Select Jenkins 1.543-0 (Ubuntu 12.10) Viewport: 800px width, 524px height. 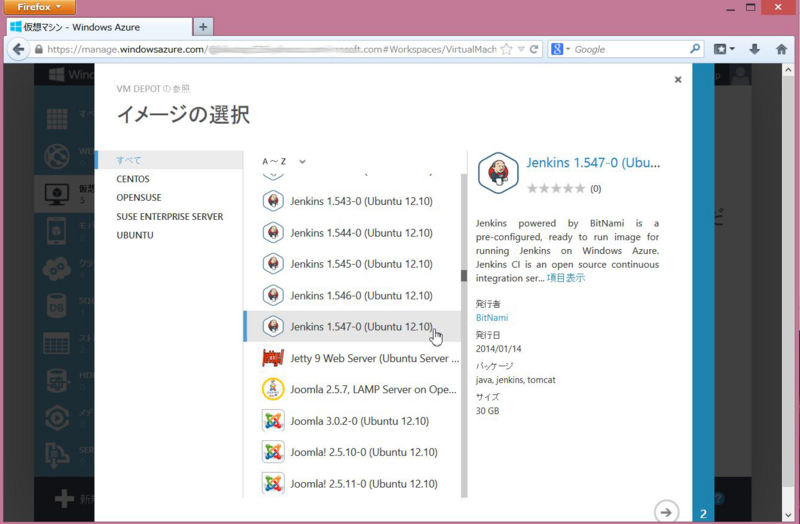352,201
